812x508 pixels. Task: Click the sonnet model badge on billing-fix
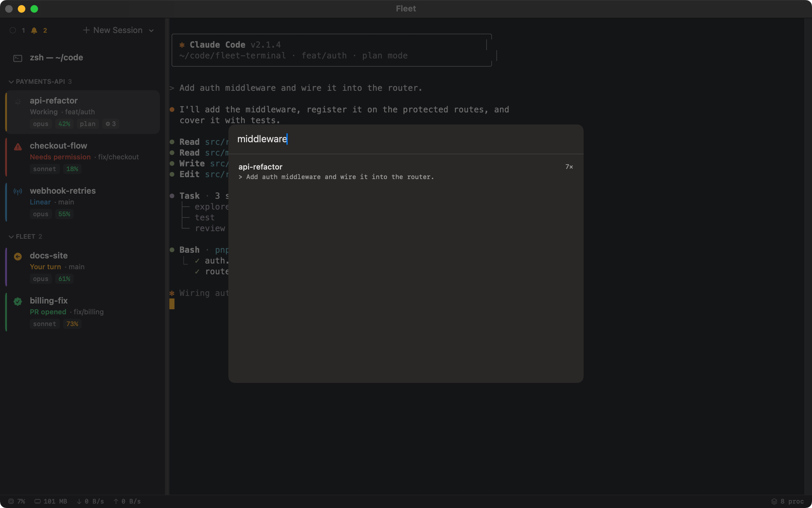point(45,324)
